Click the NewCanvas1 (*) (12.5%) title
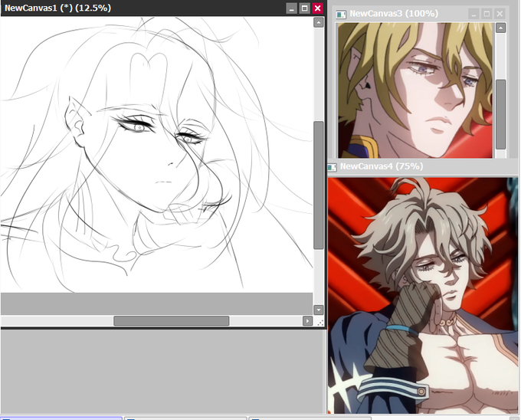Image resolution: width=521 pixels, height=420 pixels. 57,8
